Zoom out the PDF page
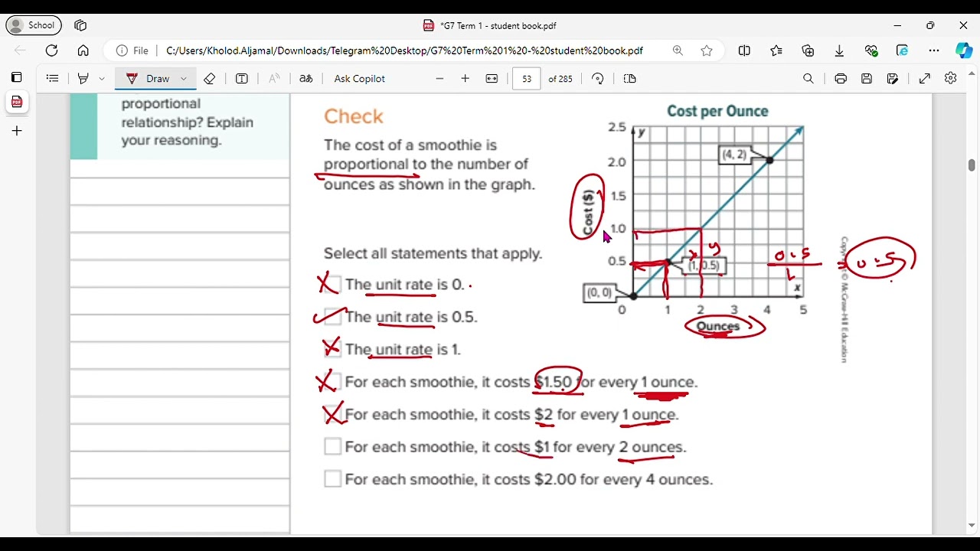 (x=439, y=78)
